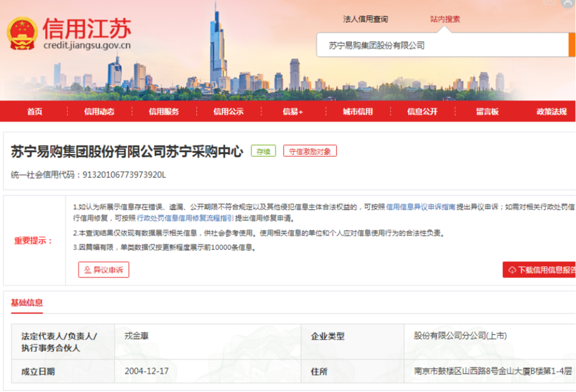Click the address 南京市鼓楼区山西路8号
The height and width of the screenshot is (392, 576).
[493, 372]
